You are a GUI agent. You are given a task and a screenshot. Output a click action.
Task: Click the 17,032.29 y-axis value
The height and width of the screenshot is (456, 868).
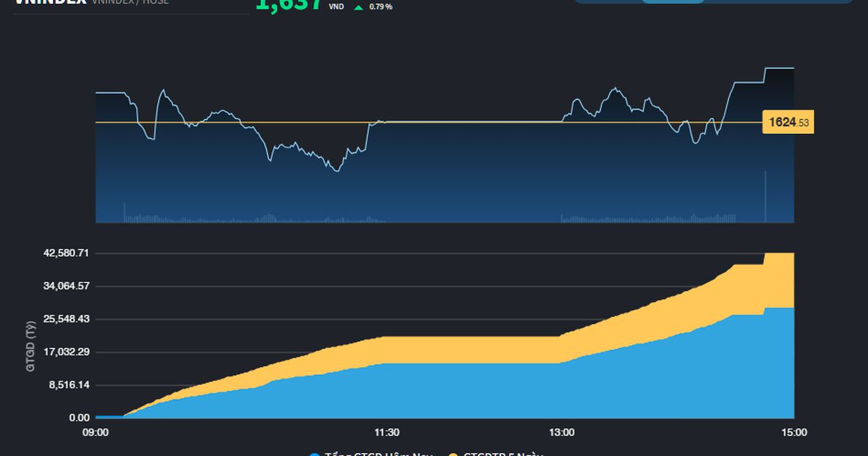click(64, 352)
